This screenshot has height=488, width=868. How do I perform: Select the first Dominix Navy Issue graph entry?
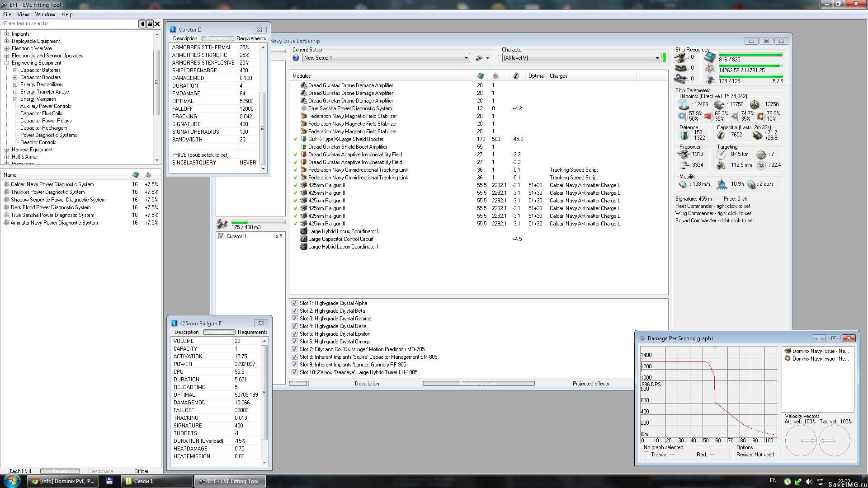pyautogui.click(x=817, y=351)
